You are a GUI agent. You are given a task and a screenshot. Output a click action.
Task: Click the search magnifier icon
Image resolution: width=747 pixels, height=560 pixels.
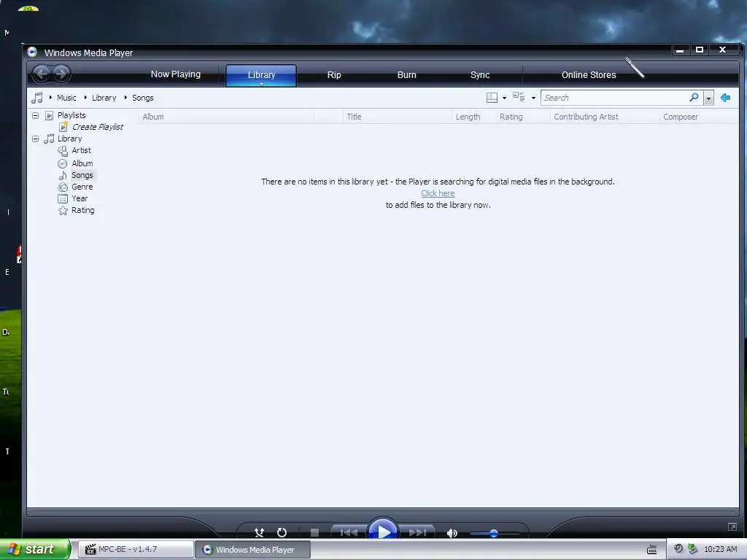pyautogui.click(x=694, y=97)
